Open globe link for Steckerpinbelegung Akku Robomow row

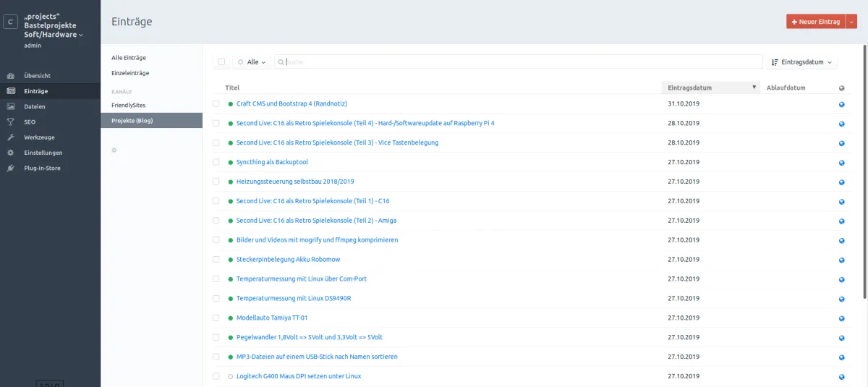click(842, 259)
